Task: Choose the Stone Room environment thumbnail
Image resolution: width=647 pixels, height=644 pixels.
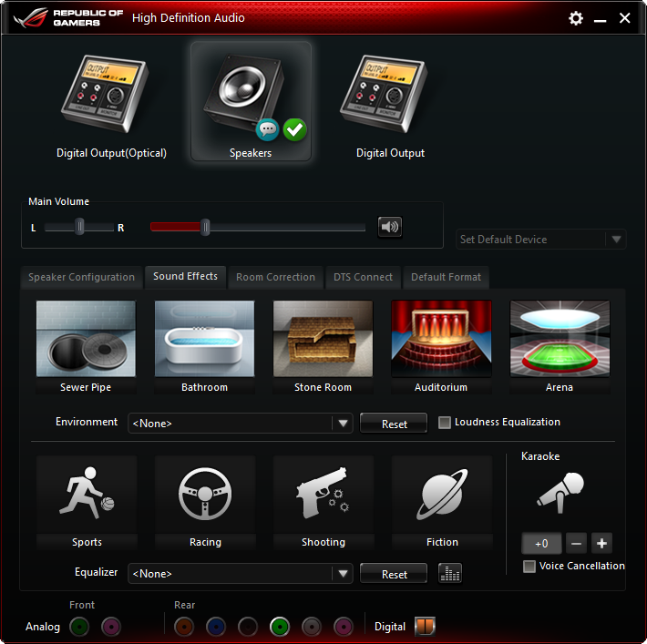Action: click(x=323, y=347)
